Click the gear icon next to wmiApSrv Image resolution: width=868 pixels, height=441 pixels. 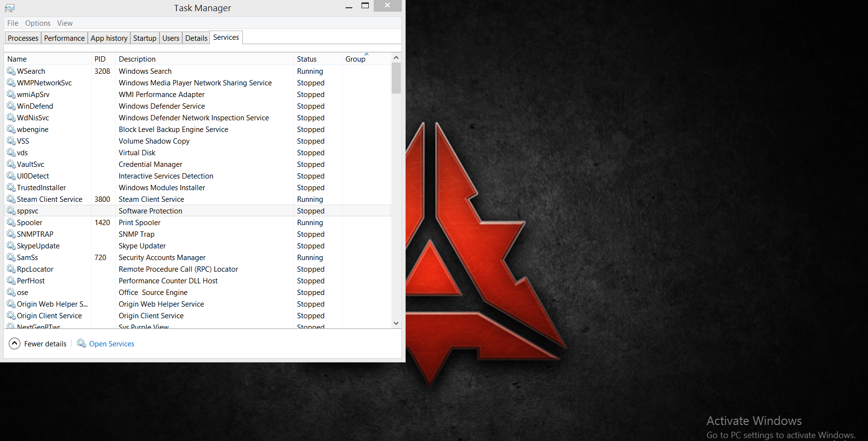pyautogui.click(x=11, y=94)
